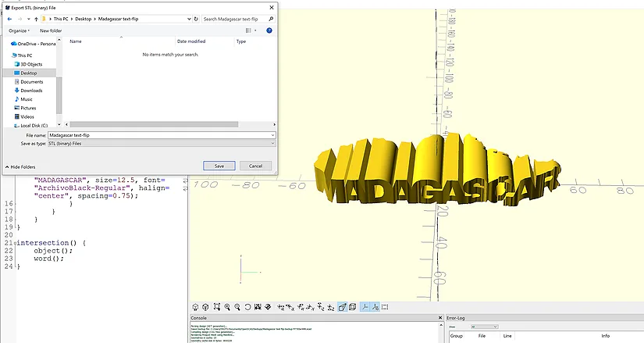
Task: Open the Organize menu
Action: coord(19,30)
